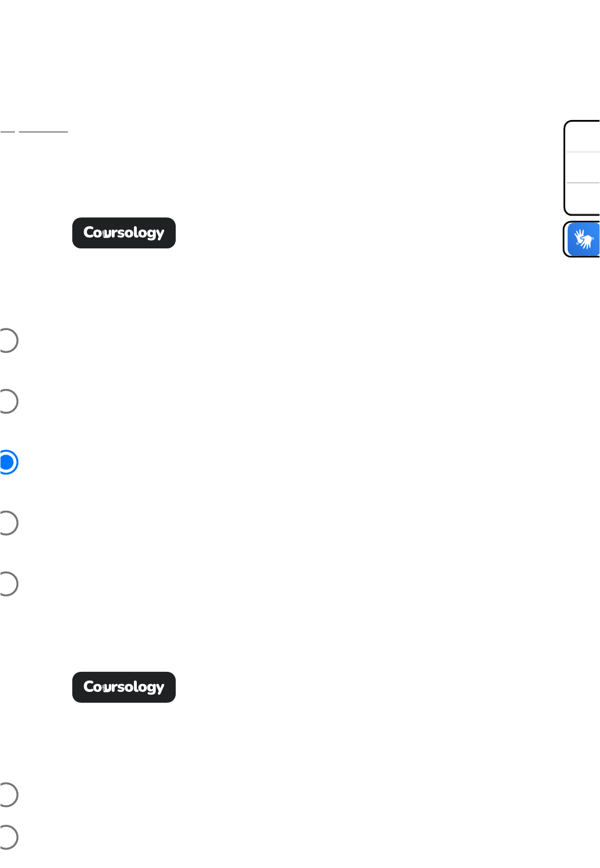Click the currently selected blue radio option

tap(7, 462)
